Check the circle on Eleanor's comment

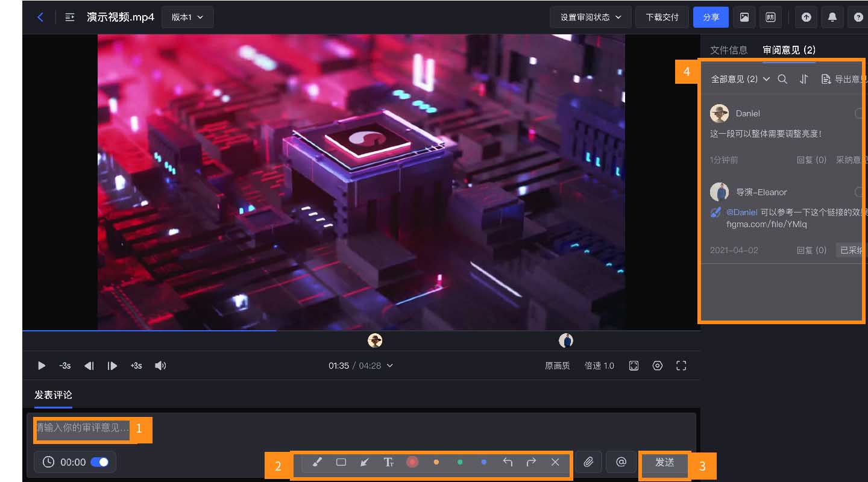860,192
